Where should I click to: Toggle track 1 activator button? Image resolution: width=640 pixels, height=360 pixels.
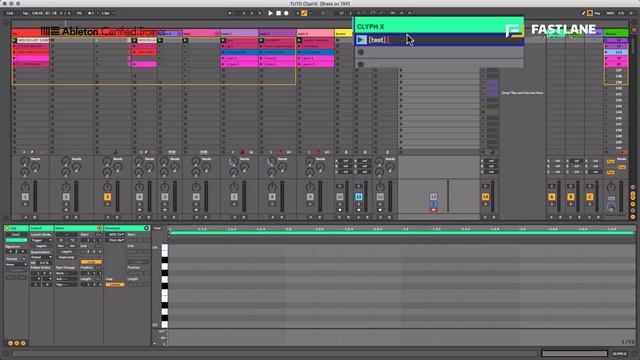click(x=25, y=197)
